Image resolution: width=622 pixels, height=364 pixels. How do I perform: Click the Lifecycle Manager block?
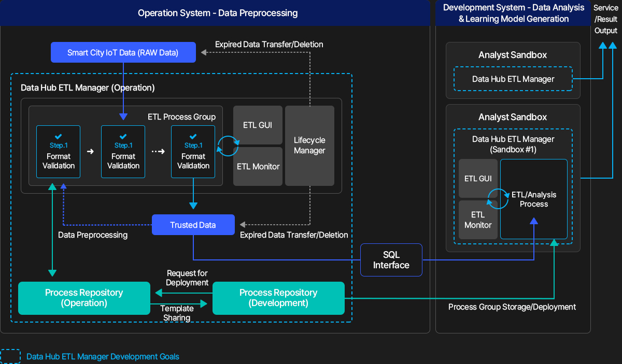309,145
